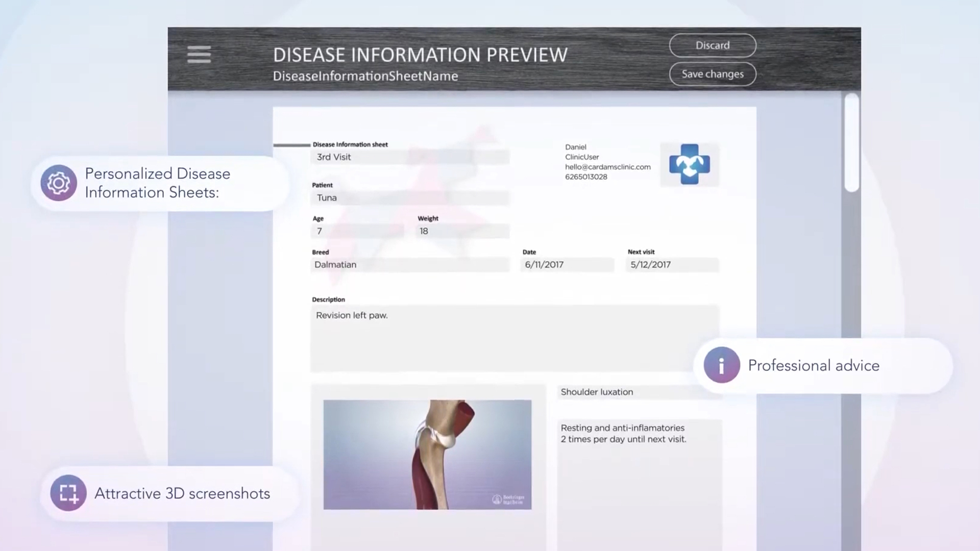
Task: Click the clinic logo cross icon
Action: pos(689,164)
